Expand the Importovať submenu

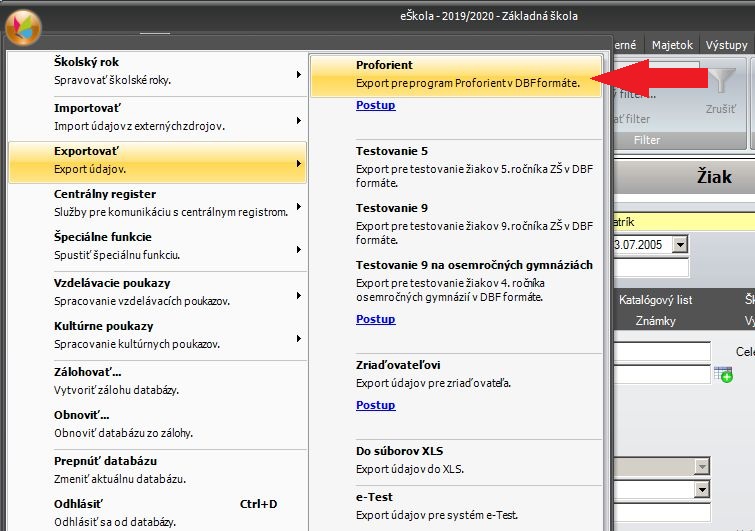(156, 115)
